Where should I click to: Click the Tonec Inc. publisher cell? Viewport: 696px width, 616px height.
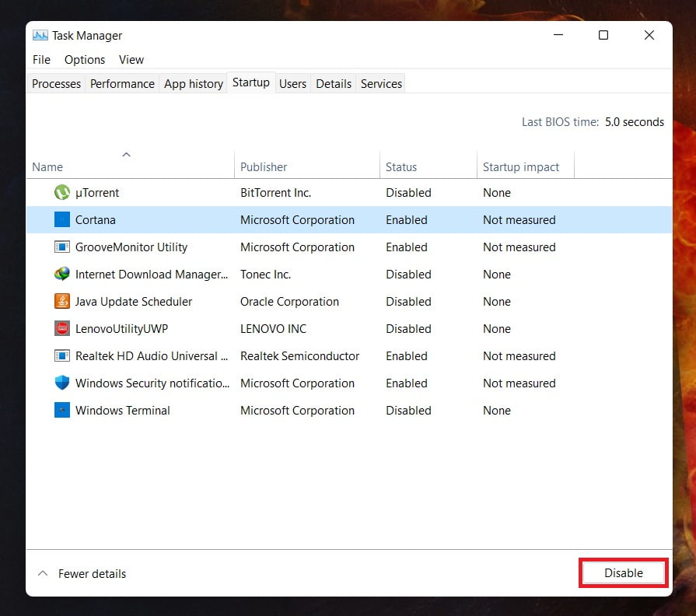(265, 275)
